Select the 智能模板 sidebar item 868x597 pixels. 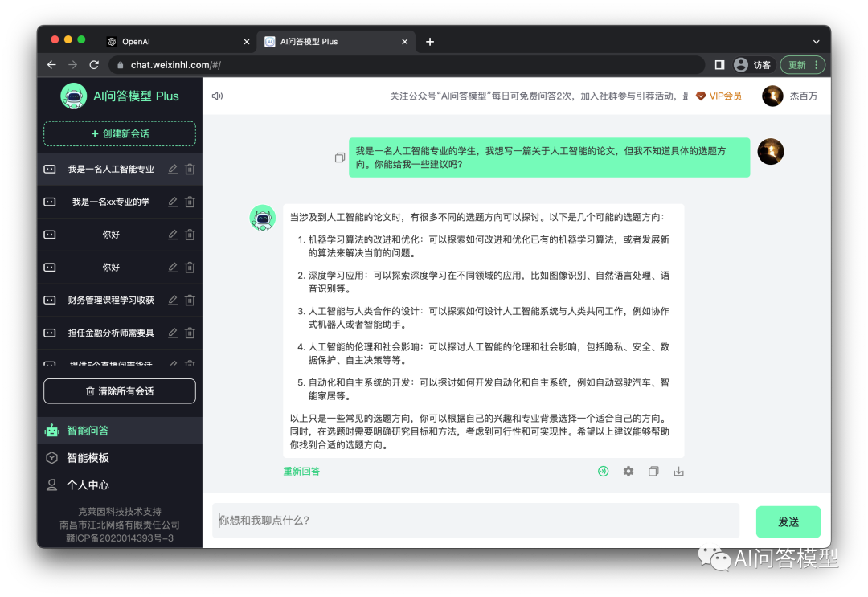point(88,458)
